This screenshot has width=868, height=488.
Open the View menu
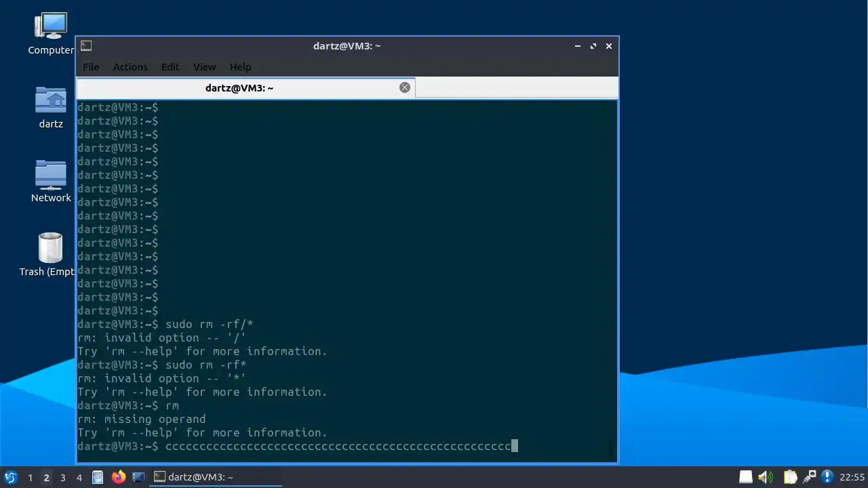pos(204,67)
